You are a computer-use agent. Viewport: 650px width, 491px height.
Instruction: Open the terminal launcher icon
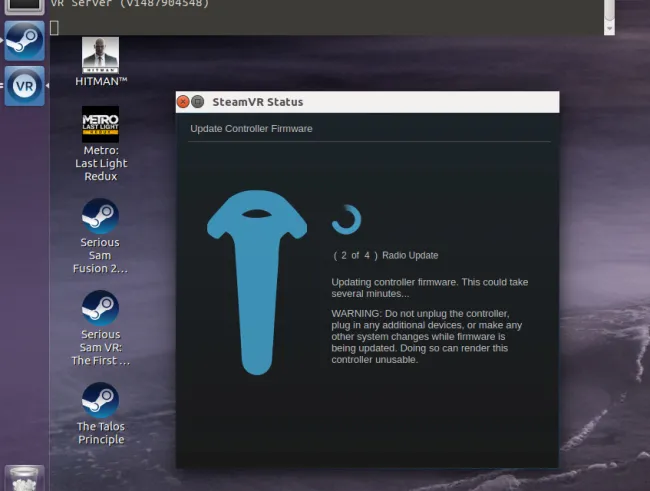pos(24,7)
